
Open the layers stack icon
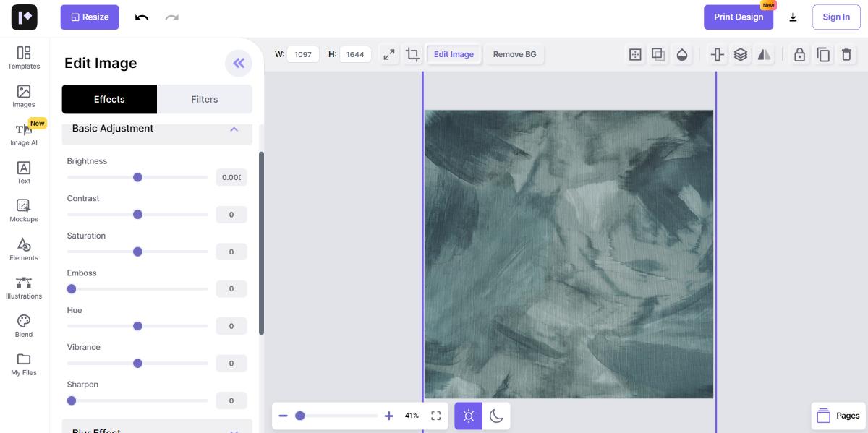click(x=741, y=54)
